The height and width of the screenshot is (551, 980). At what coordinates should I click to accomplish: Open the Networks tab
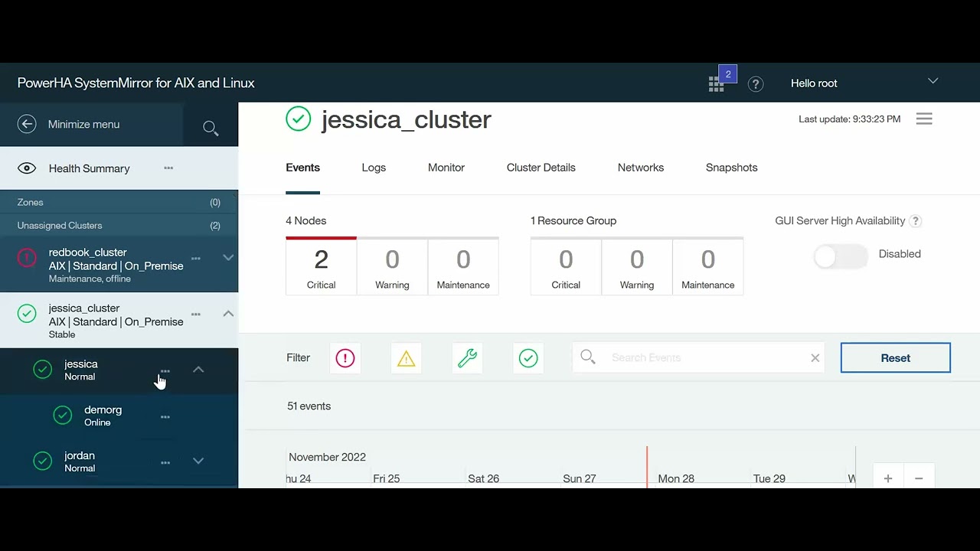click(x=641, y=168)
